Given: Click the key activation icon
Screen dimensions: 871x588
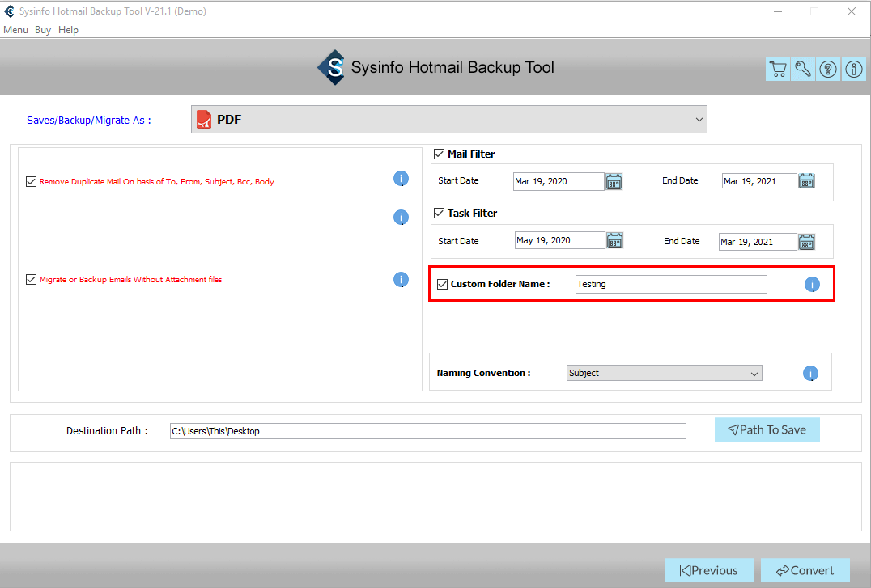Looking at the screenshot, I should pyautogui.click(x=803, y=69).
